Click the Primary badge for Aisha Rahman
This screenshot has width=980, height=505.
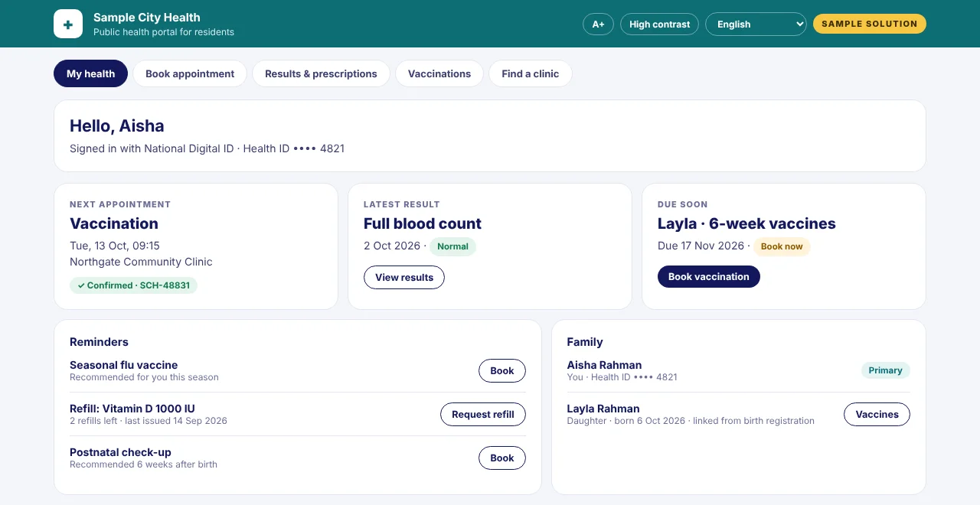coord(885,370)
